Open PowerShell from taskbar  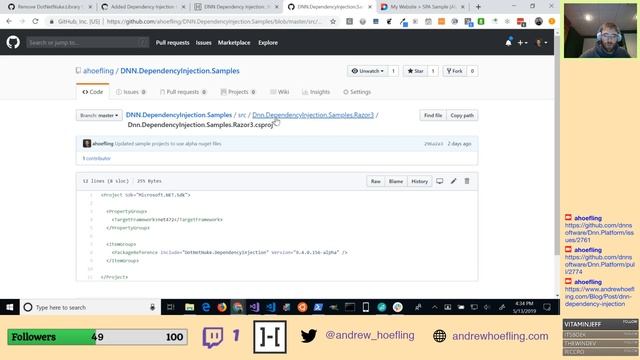318,307
